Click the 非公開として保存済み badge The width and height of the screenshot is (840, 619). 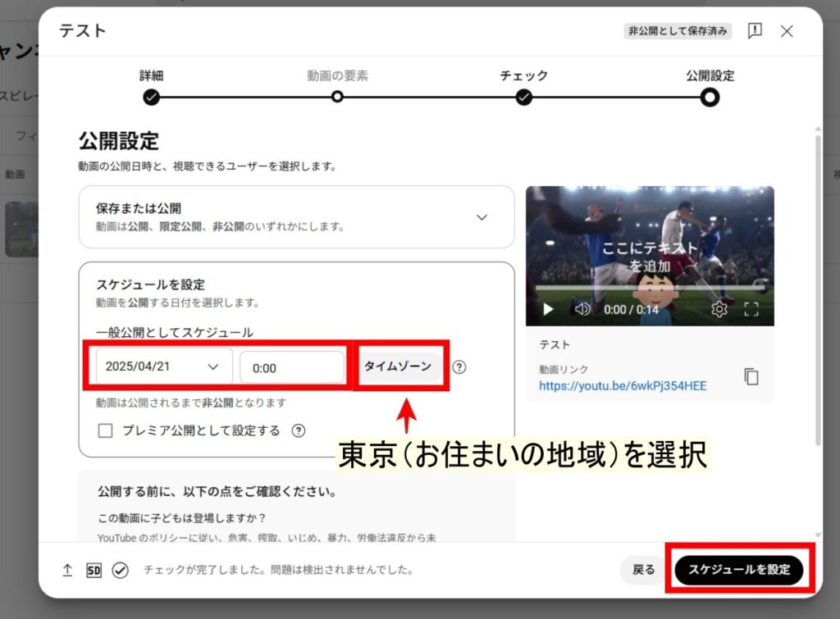pos(678,31)
